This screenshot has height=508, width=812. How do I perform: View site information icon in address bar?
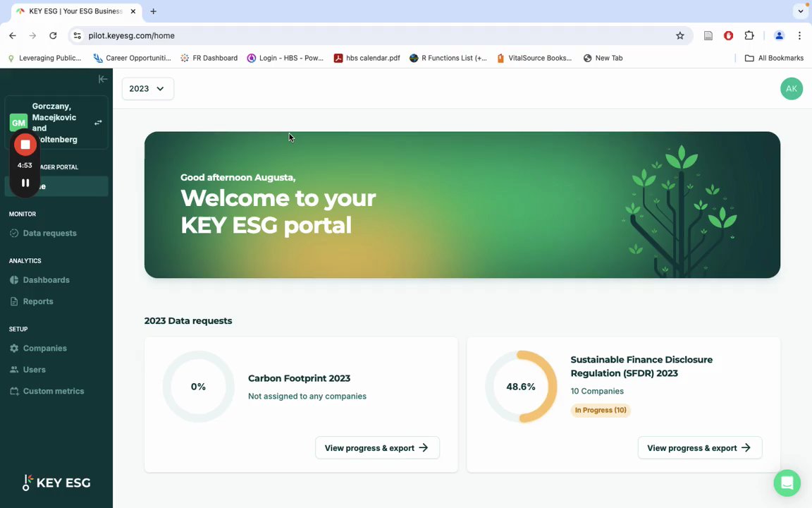coord(77,36)
